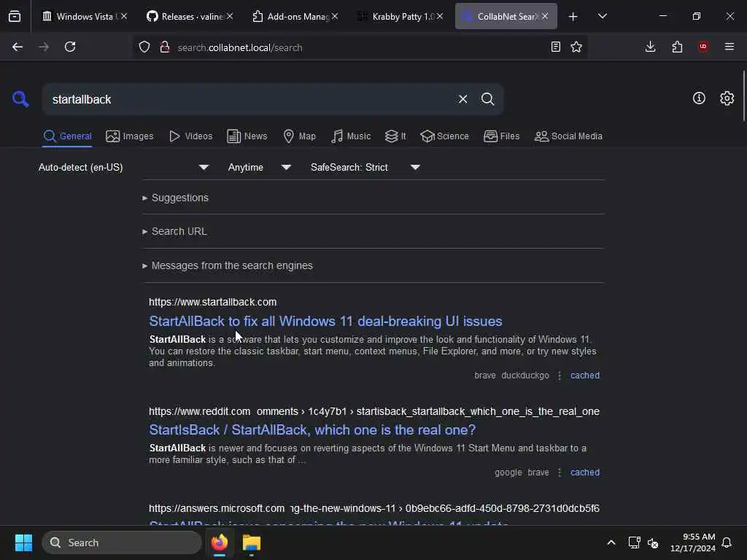Open the notification bell in taskbar
Viewport: 747px width, 560px height.
pyautogui.click(x=727, y=542)
